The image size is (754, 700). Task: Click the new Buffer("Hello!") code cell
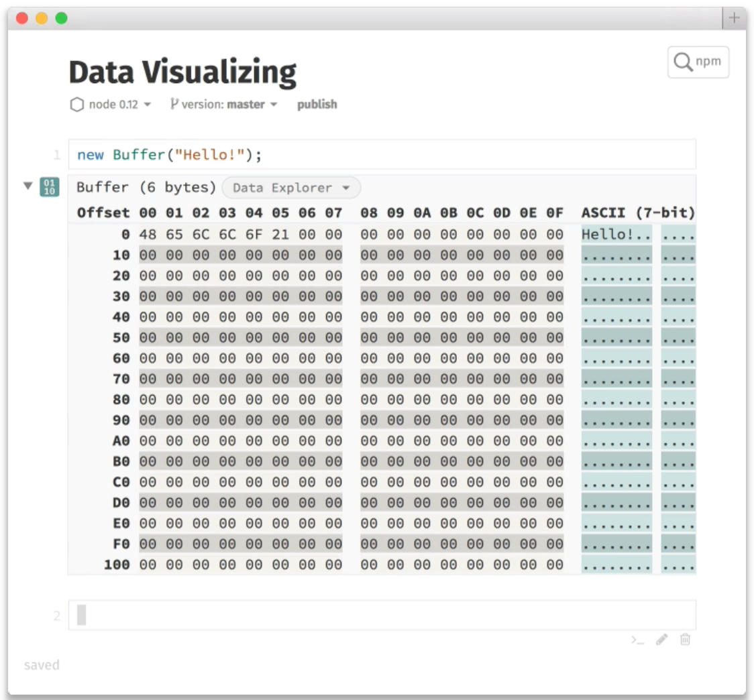coord(382,154)
